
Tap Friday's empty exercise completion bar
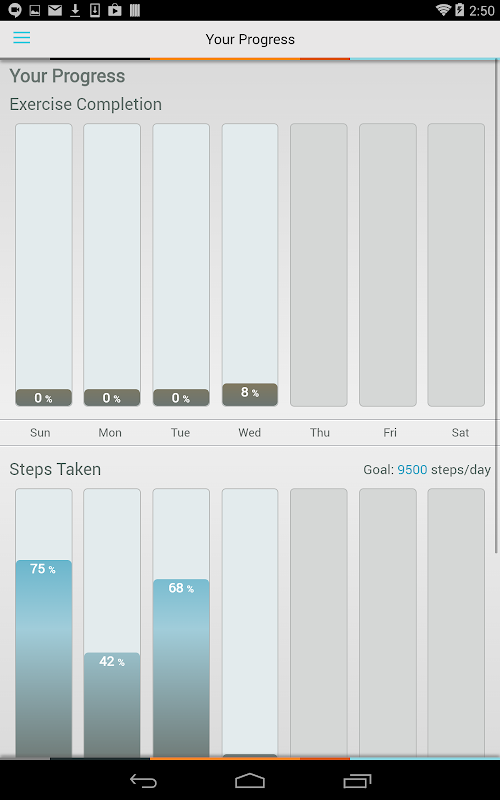click(388, 265)
